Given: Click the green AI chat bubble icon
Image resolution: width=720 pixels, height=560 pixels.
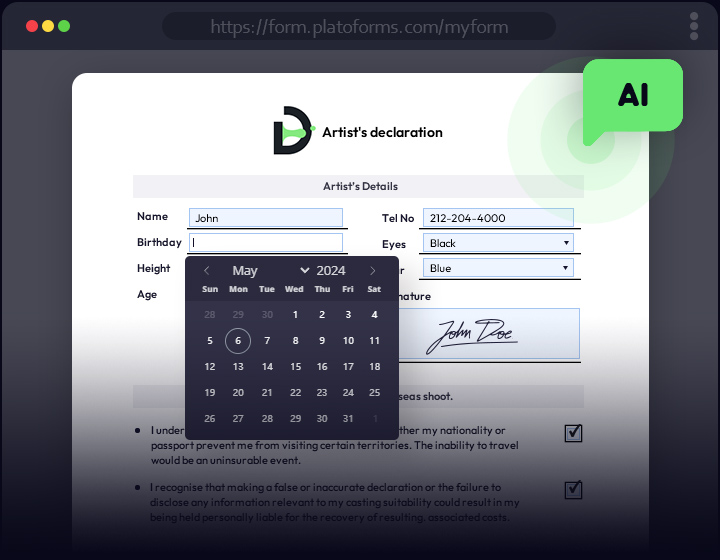Looking at the screenshot, I should [632, 96].
